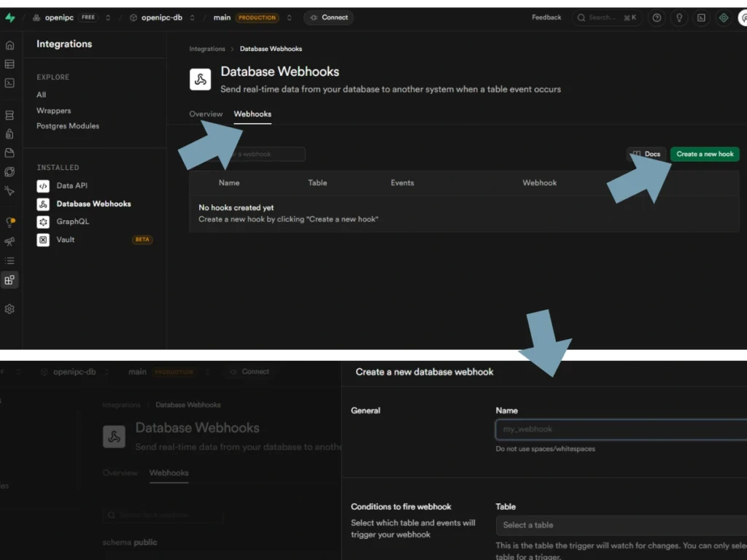Screen dimensions: 747x560
Task: Click the Name column header
Action: coord(229,183)
